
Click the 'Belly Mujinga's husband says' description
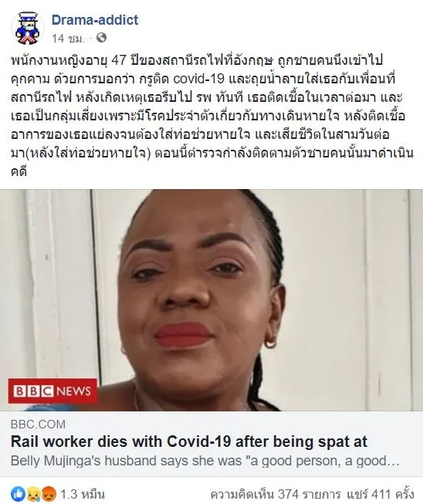(205, 461)
